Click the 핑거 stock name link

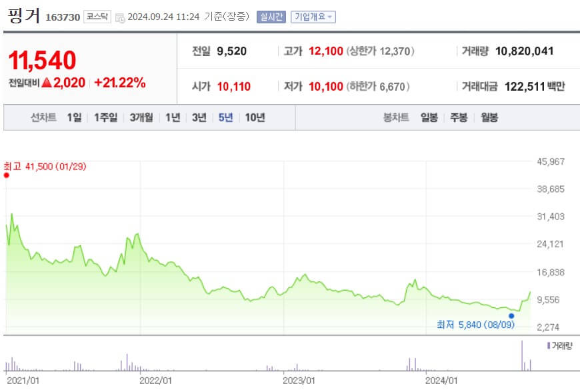(23, 15)
